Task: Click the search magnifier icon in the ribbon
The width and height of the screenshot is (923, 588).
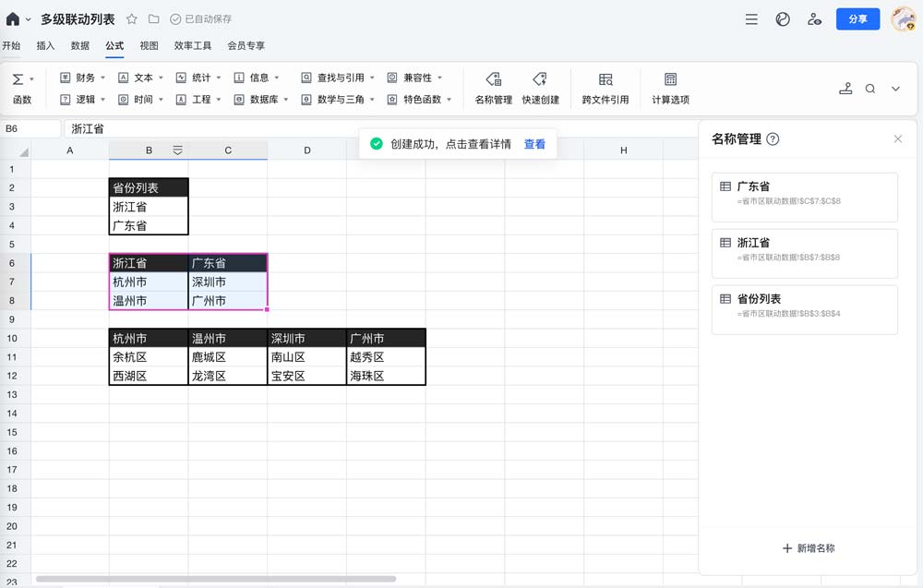Action: coord(870,89)
